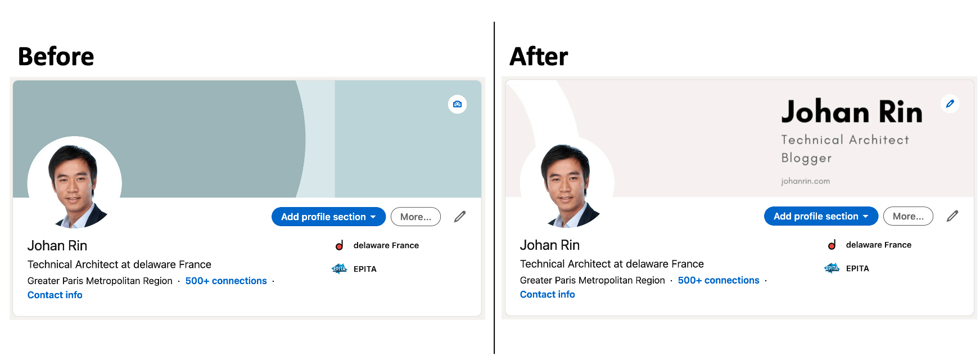Click delaware France text in Before profile
Image resolution: width=980 pixels, height=355 pixels.
click(386, 245)
